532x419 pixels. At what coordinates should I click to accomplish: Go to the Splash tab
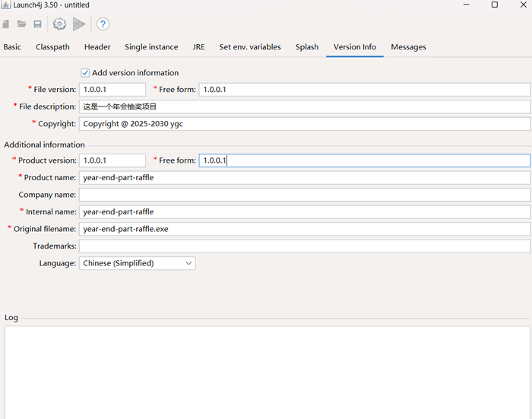coord(307,47)
